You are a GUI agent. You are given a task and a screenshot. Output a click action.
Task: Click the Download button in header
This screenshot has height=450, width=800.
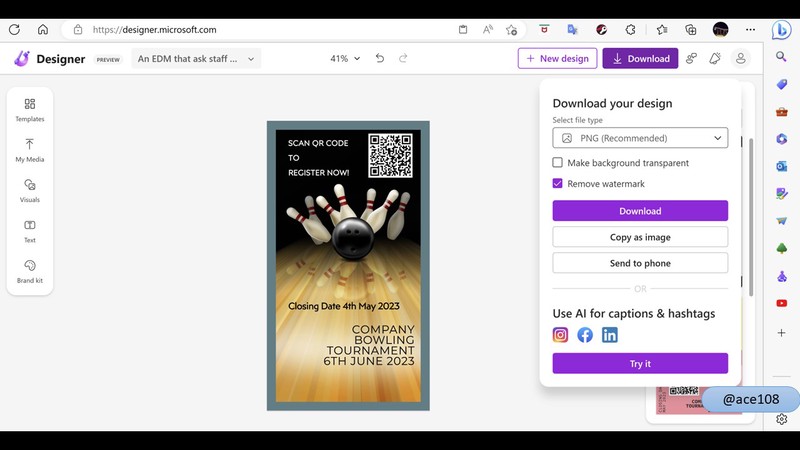click(640, 58)
